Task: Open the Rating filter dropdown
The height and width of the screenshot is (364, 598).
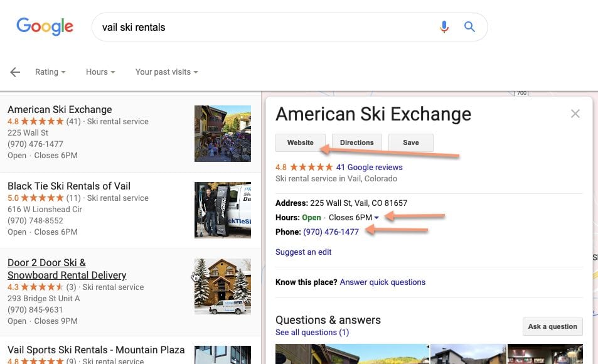Action: tap(50, 72)
